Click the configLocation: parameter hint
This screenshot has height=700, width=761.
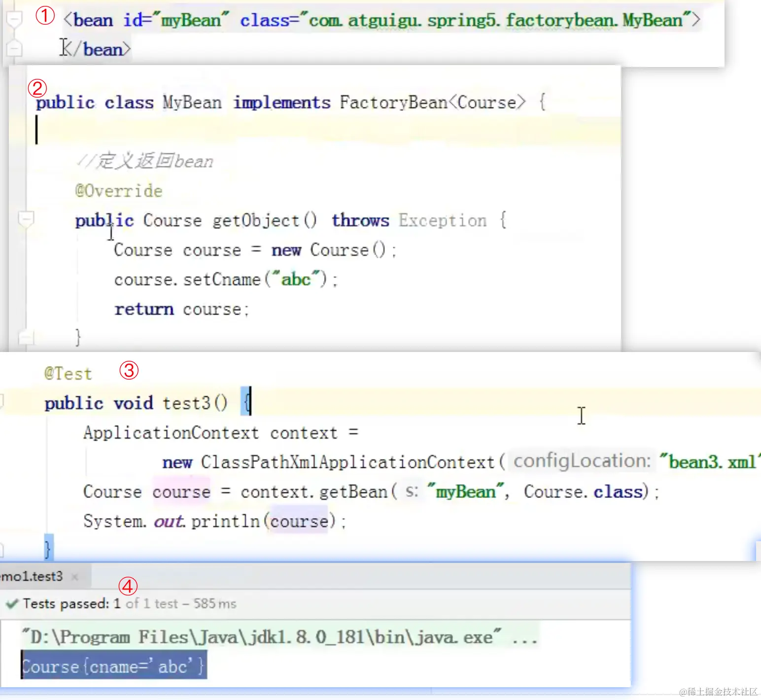tap(582, 461)
